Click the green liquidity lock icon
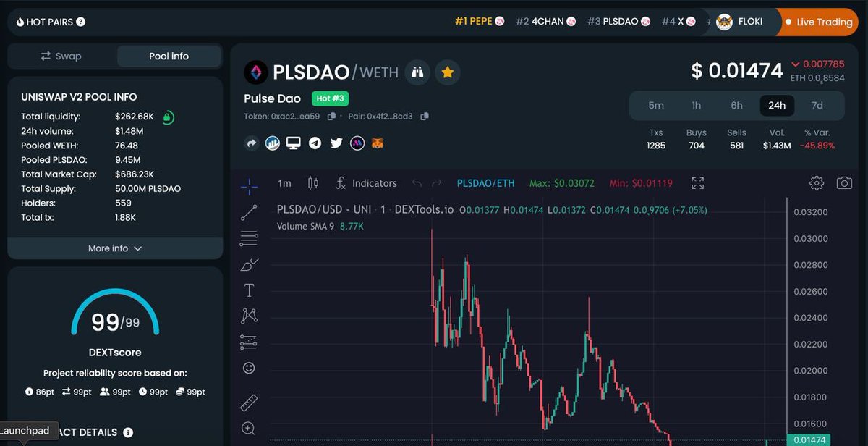The height and width of the screenshot is (446, 868). pyautogui.click(x=167, y=117)
